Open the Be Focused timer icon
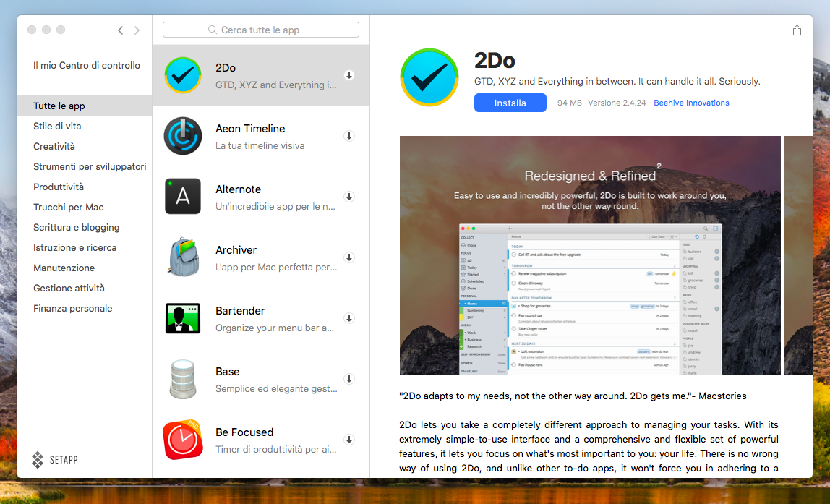The height and width of the screenshot is (504, 830). click(183, 439)
